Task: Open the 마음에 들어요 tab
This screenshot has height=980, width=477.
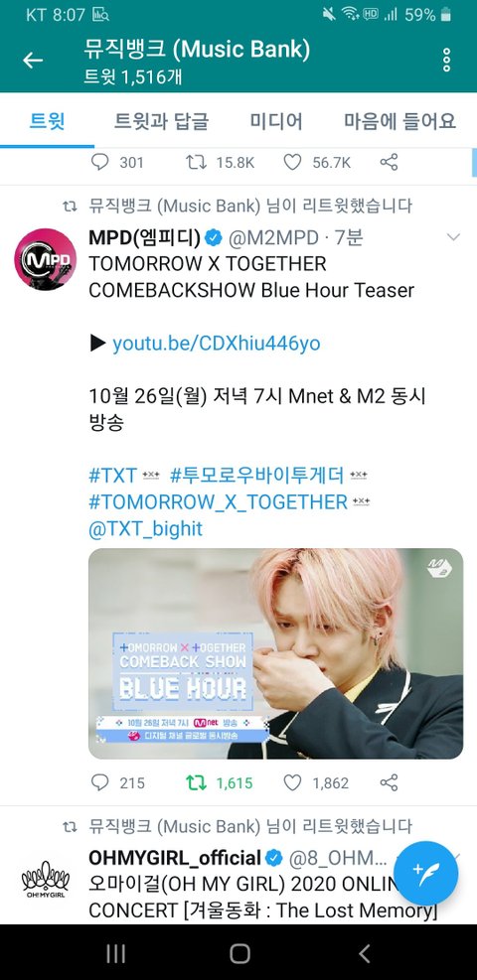Action: (400, 120)
